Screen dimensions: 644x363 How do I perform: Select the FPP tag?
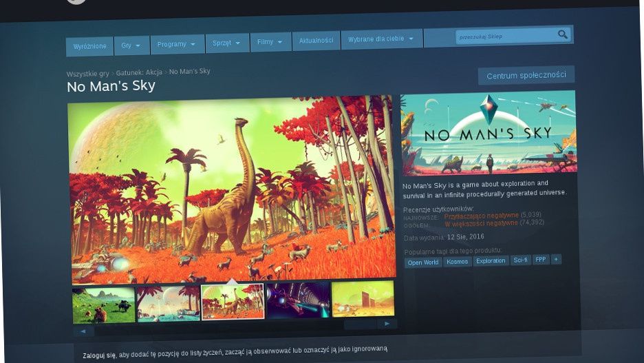point(541,260)
